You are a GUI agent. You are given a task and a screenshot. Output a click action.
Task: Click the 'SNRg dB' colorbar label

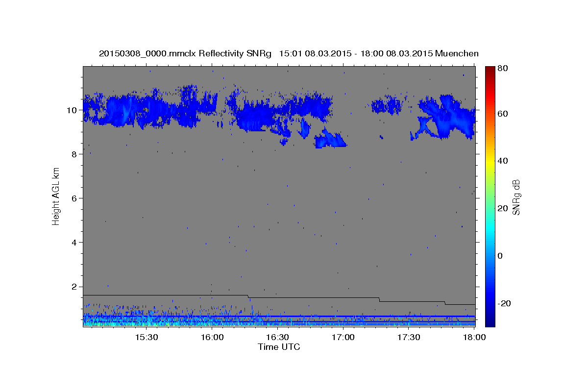click(x=516, y=197)
